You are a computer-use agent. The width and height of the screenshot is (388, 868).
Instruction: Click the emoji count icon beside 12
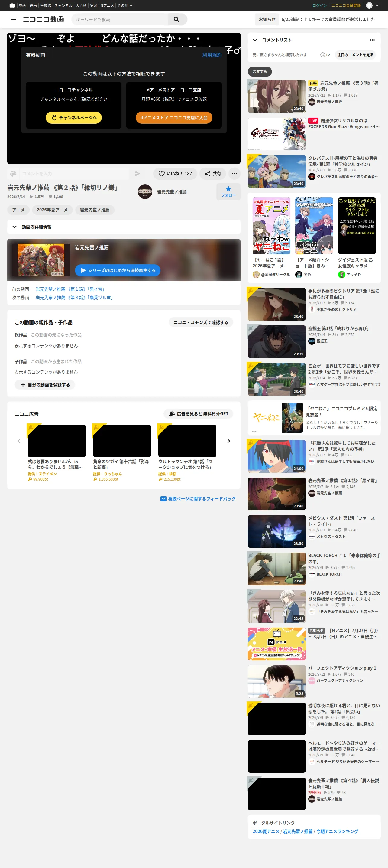point(322,55)
